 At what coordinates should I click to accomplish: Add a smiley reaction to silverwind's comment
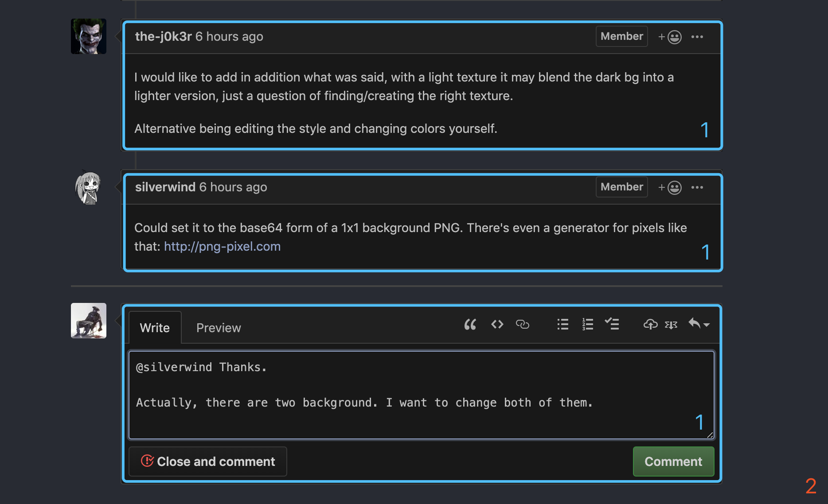[670, 187]
